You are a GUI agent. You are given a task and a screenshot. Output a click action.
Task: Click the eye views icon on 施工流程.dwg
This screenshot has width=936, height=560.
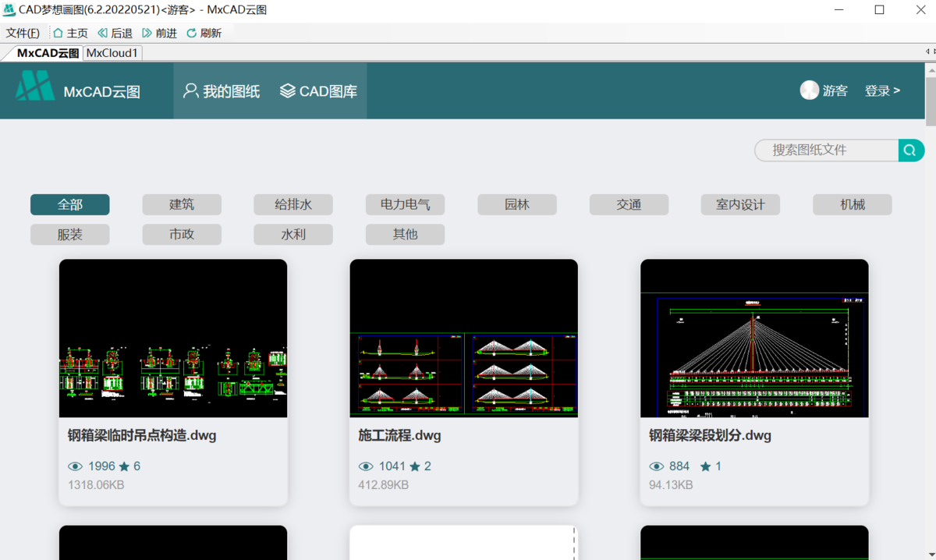coord(366,466)
